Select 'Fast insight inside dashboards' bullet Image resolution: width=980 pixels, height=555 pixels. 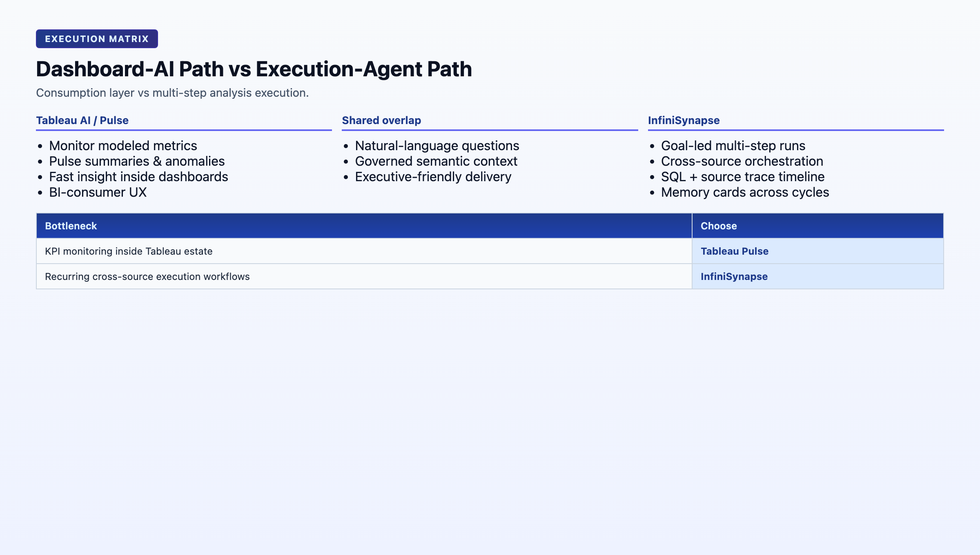coord(138,177)
